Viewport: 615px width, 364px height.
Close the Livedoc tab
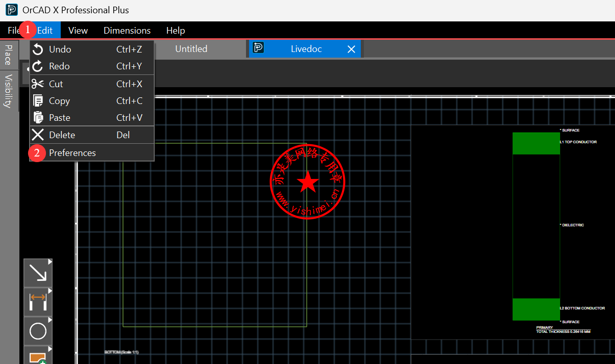pyautogui.click(x=351, y=49)
